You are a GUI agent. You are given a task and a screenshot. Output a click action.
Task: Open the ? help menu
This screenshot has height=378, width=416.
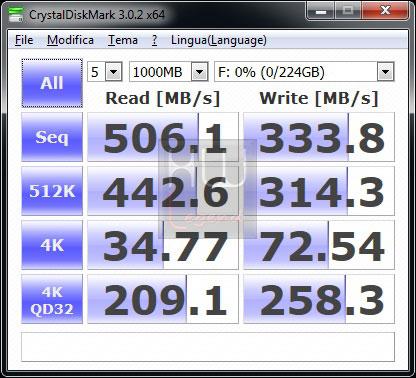click(154, 40)
